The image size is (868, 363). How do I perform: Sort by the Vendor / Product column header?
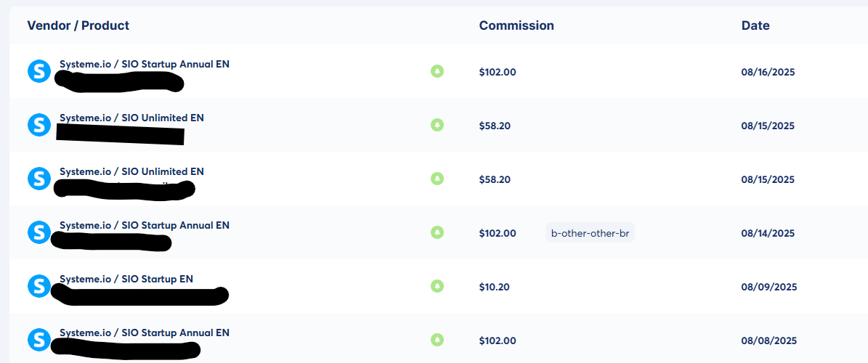[x=78, y=25]
